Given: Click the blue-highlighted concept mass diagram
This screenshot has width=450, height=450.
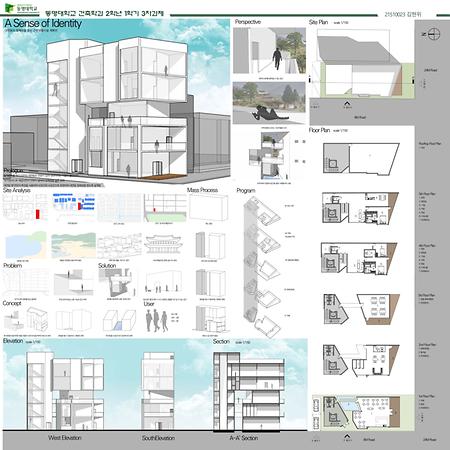Looking at the screenshot, I should tap(119, 321).
